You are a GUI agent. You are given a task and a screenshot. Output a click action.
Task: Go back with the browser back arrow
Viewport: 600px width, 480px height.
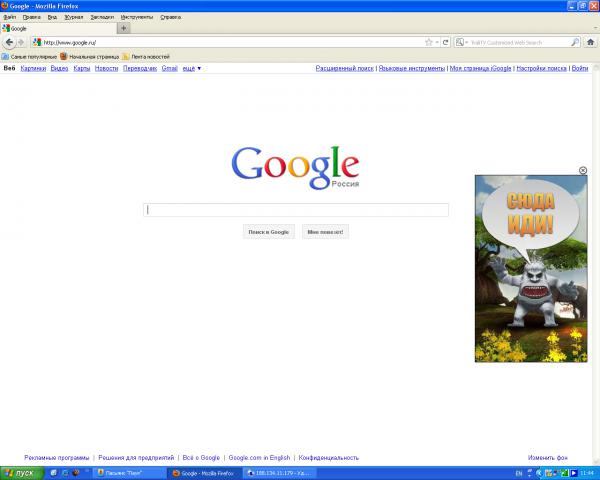coord(9,42)
